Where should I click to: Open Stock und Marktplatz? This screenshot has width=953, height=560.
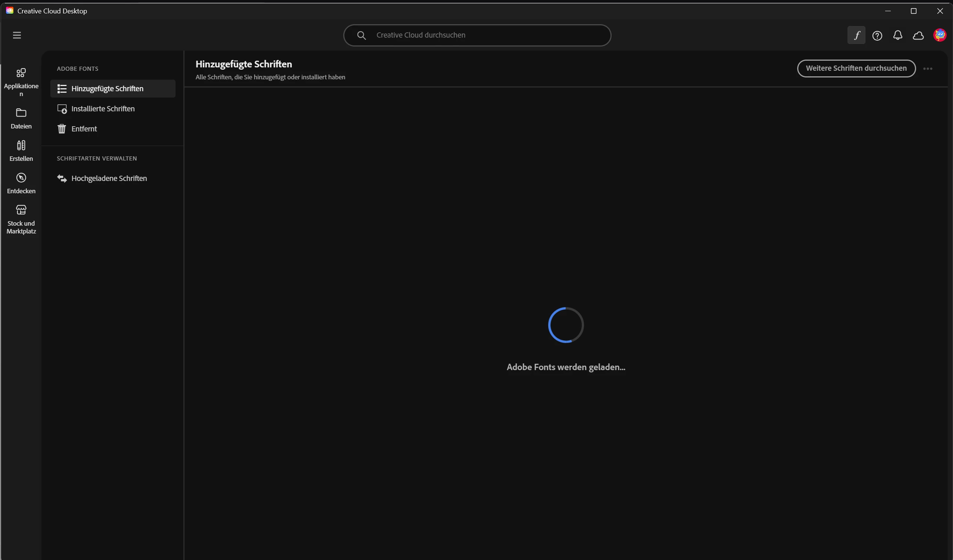[x=21, y=219]
